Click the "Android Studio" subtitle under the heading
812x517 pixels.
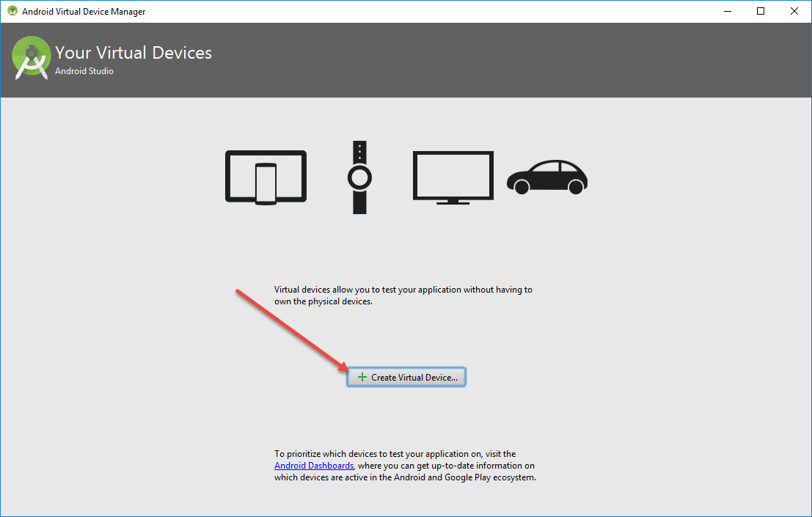tap(84, 71)
